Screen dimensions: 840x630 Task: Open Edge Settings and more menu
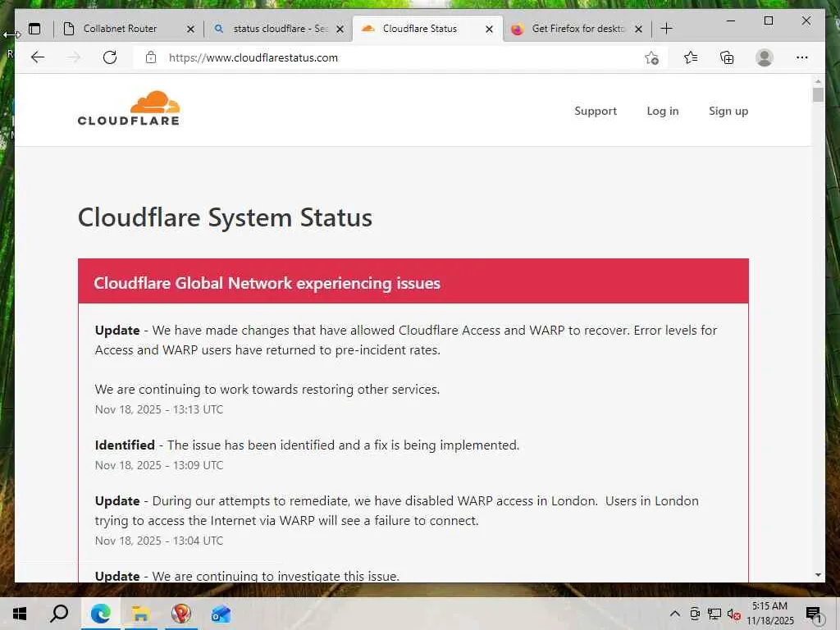click(802, 57)
